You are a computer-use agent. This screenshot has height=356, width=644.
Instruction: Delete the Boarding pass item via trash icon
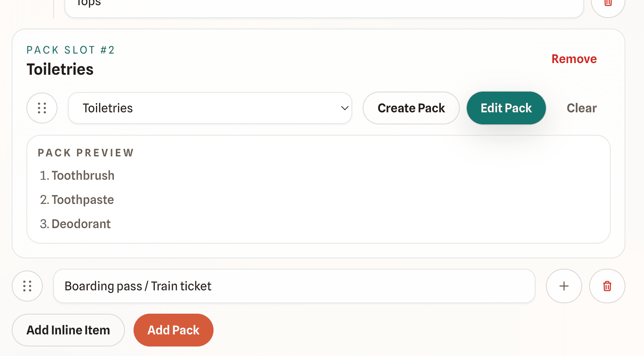[x=607, y=286]
